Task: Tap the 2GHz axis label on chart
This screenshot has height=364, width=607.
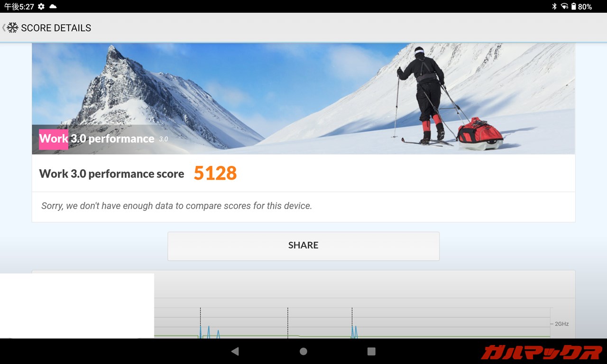Action: click(x=561, y=324)
